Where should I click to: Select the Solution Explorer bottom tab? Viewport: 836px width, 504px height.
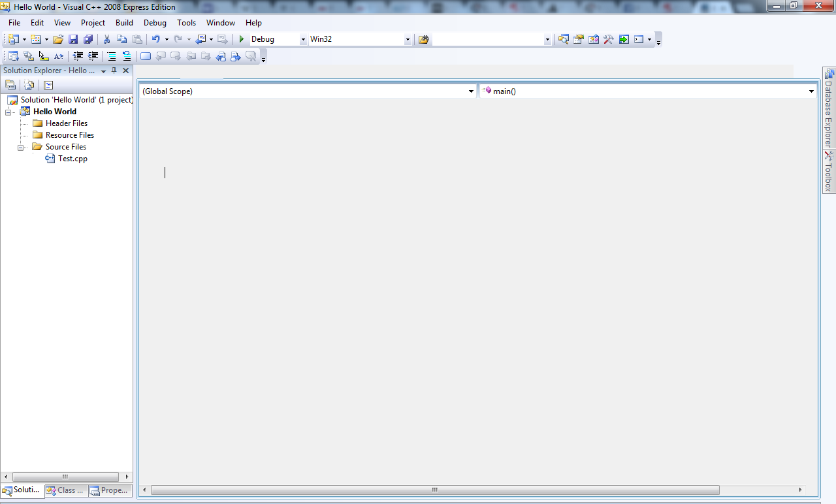(22, 490)
